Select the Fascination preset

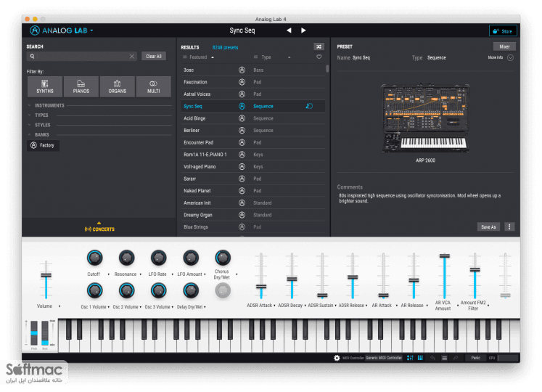click(252, 82)
